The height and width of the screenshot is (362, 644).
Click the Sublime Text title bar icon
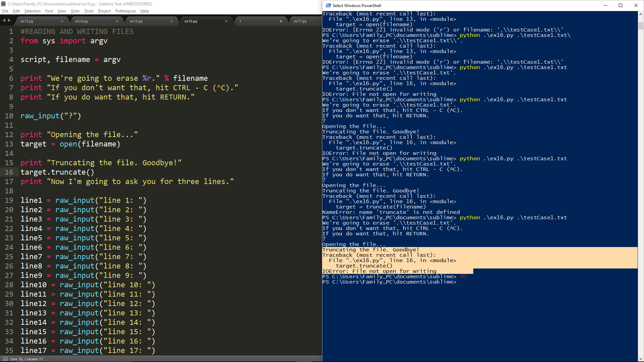3,4
